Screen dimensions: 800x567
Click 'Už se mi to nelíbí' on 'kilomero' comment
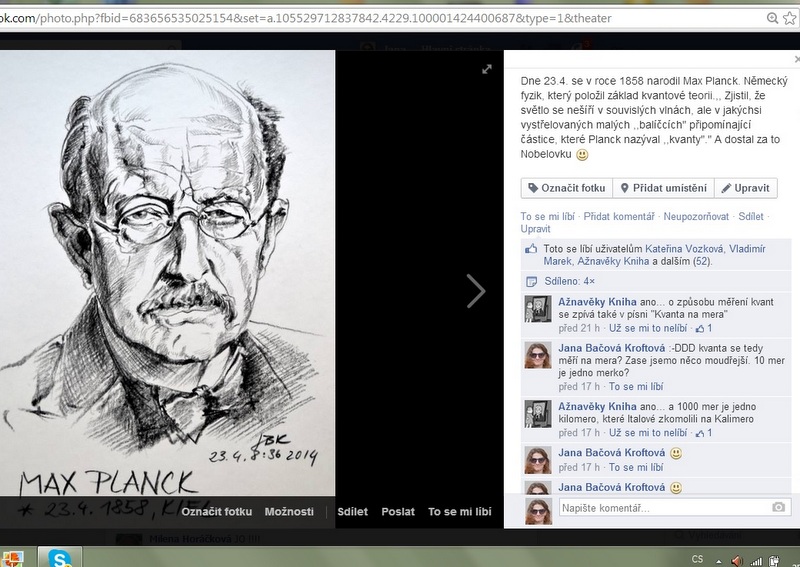pyautogui.click(x=648, y=433)
